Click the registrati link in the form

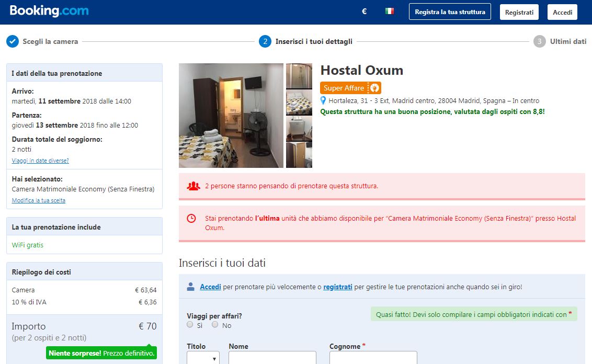337,287
